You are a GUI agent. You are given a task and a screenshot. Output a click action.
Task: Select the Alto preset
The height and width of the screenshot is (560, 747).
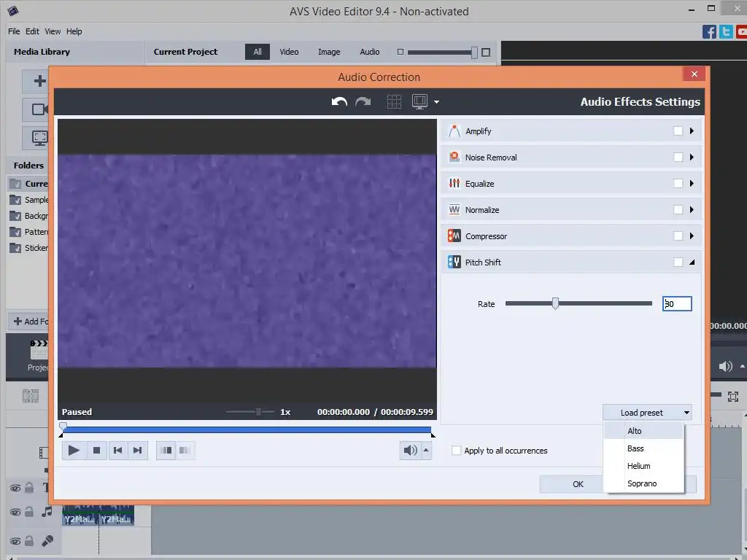(x=643, y=431)
